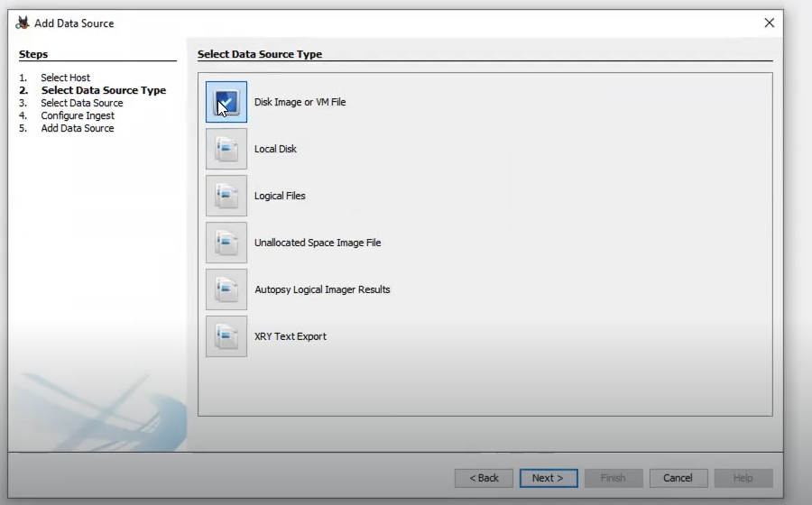
Task: Click 'Unallocated Space Image File' label text
Action: coord(318,243)
